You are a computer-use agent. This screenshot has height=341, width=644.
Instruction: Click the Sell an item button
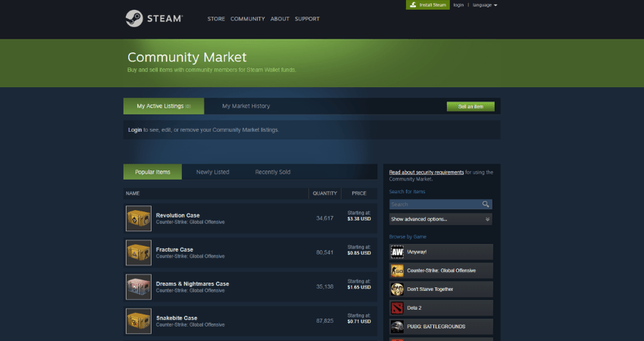pos(470,106)
